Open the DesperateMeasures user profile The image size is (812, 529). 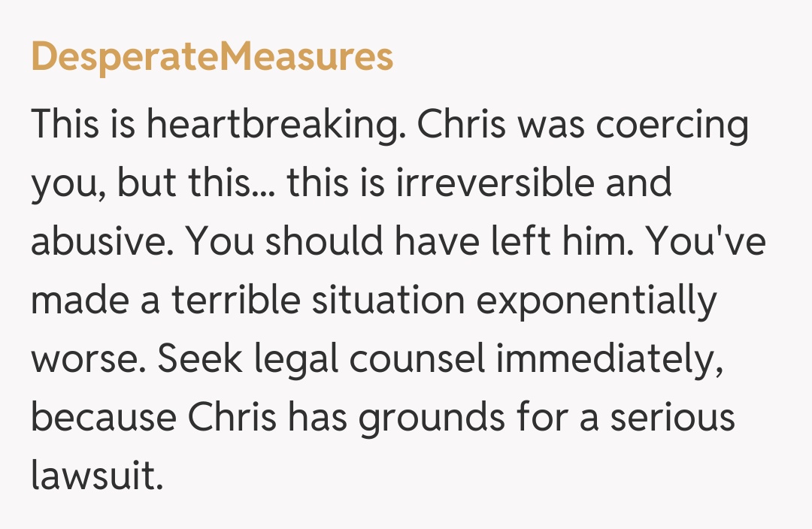(x=212, y=57)
